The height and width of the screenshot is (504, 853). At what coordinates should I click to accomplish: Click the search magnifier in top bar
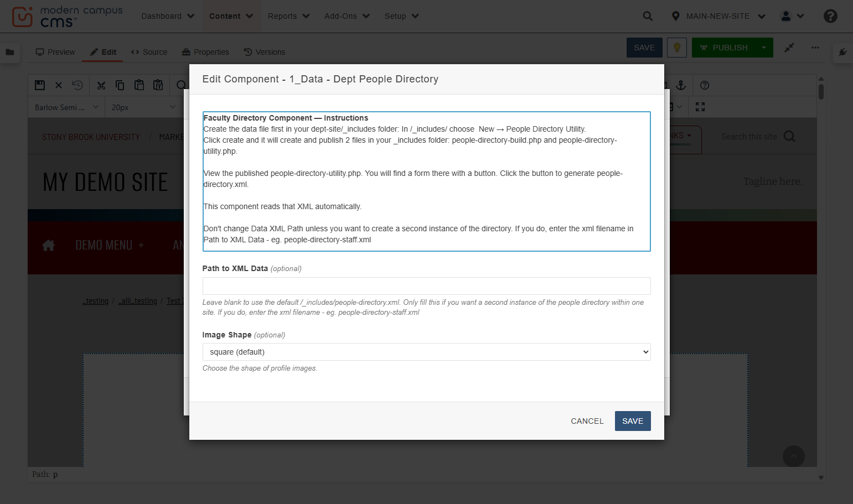tap(648, 16)
